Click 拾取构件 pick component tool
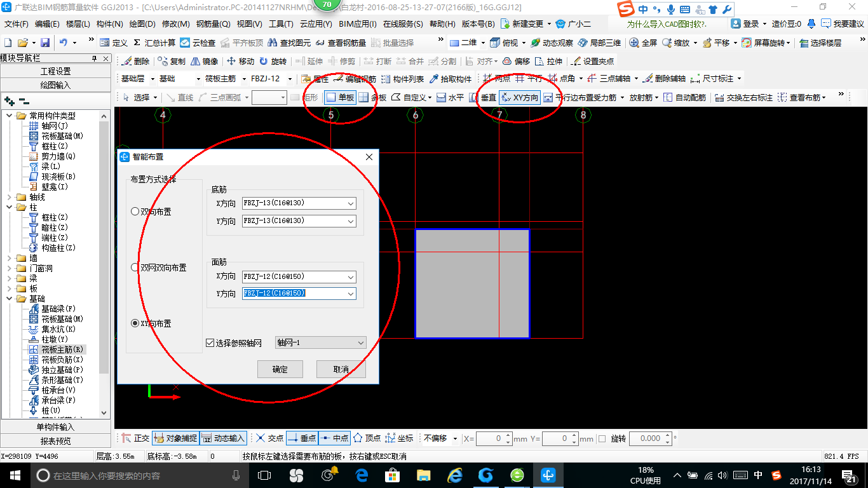This screenshot has height=488, width=868. click(x=451, y=79)
